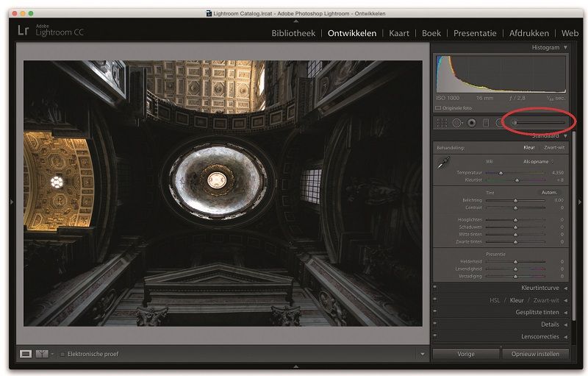Select the Spot Removal tool
The width and height of the screenshot is (588, 376).
(456, 123)
